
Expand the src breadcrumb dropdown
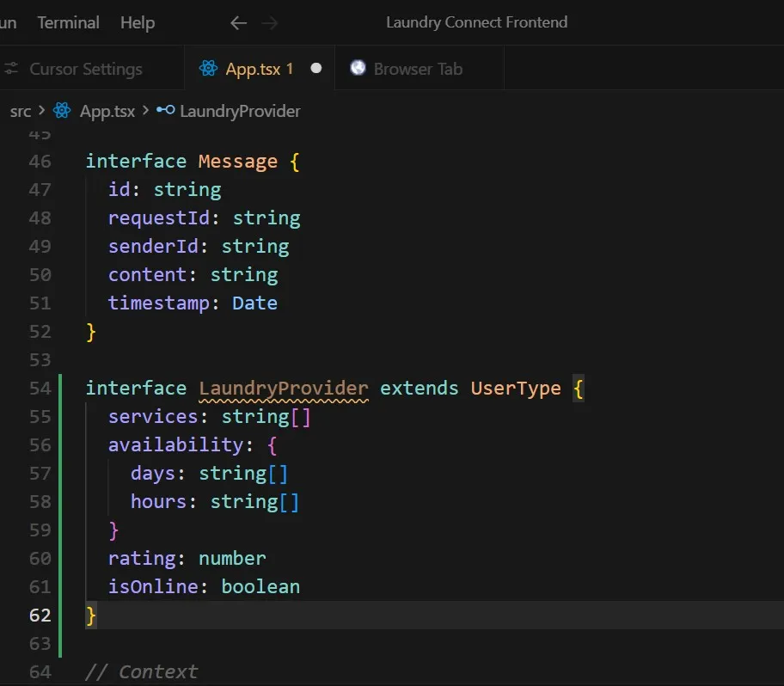(19, 111)
